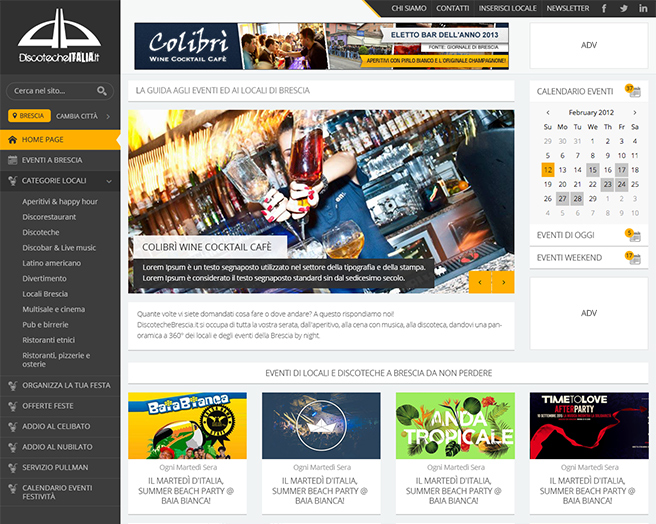Open the Time To Love Afterparty thumbnail
Viewport: 656px width, 524px height.
tap(589, 426)
